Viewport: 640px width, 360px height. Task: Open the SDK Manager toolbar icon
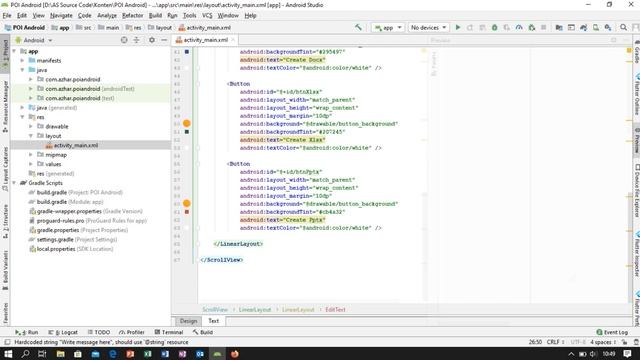pyautogui.click(x=608, y=27)
